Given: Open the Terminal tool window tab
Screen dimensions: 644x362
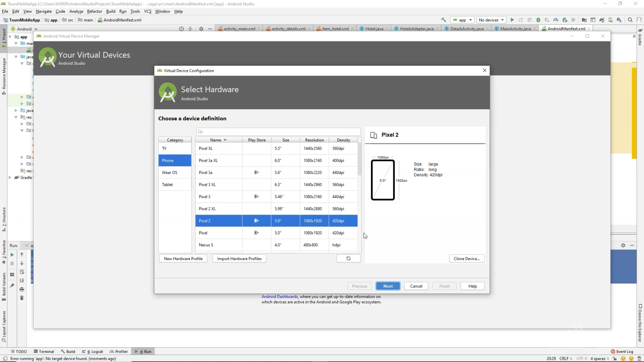Looking at the screenshot, I should click(x=44, y=352).
